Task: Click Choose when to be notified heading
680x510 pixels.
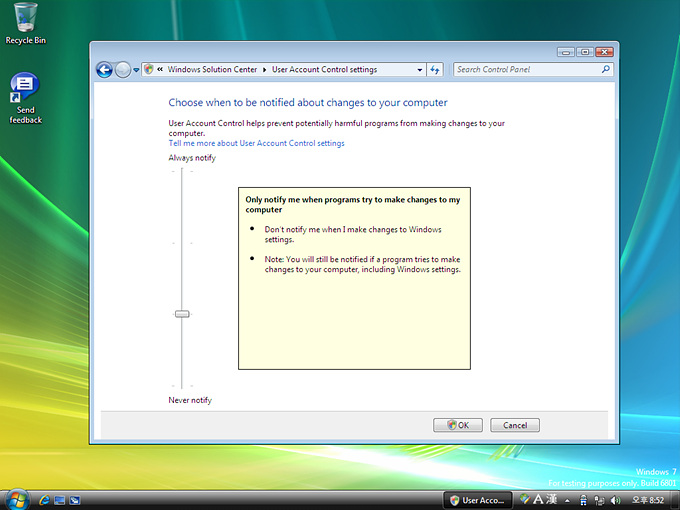Action: click(x=308, y=103)
